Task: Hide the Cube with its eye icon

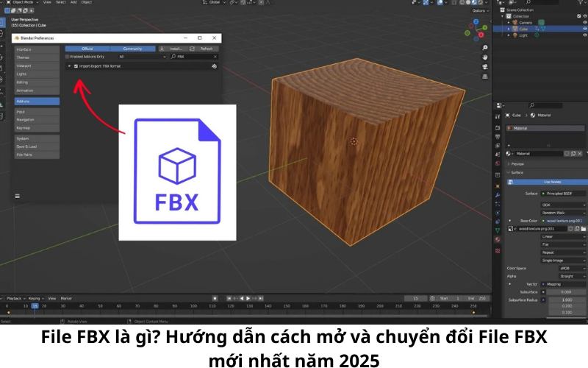Action: pyautogui.click(x=585, y=29)
